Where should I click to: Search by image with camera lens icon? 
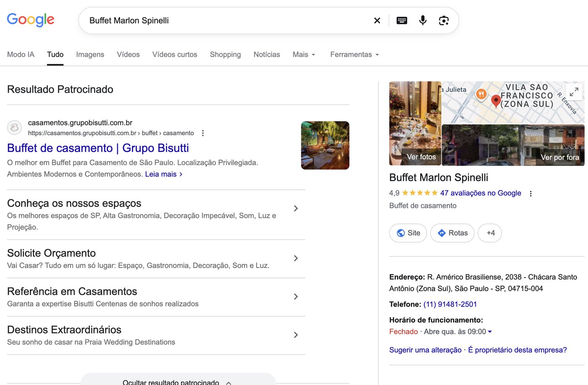point(444,21)
